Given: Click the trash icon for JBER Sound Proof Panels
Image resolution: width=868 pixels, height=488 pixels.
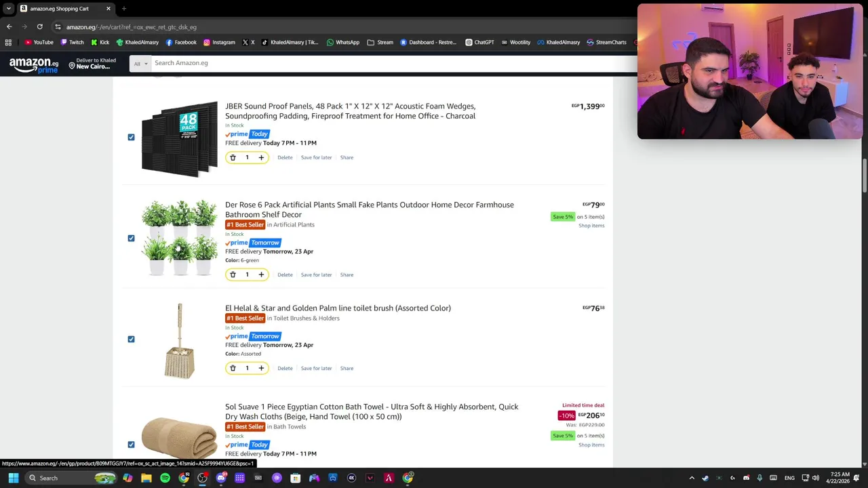Looking at the screenshot, I should click(233, 157).
